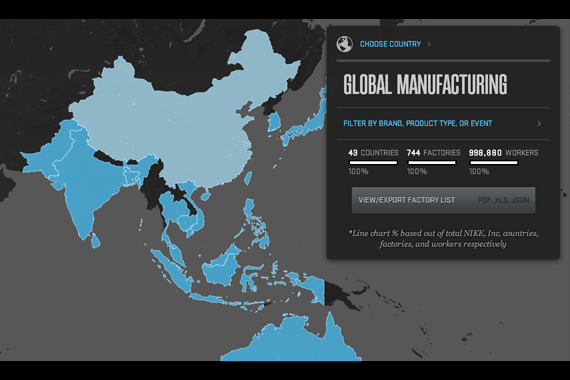
Task: Click the globe icon beside Choose Country
Action: tap(345, 44)
